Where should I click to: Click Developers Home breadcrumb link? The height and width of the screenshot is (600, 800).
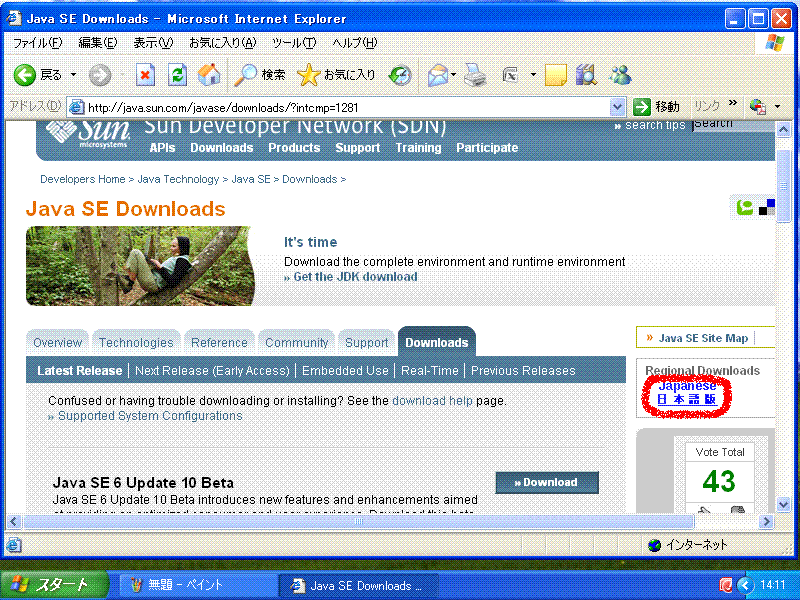83,179
